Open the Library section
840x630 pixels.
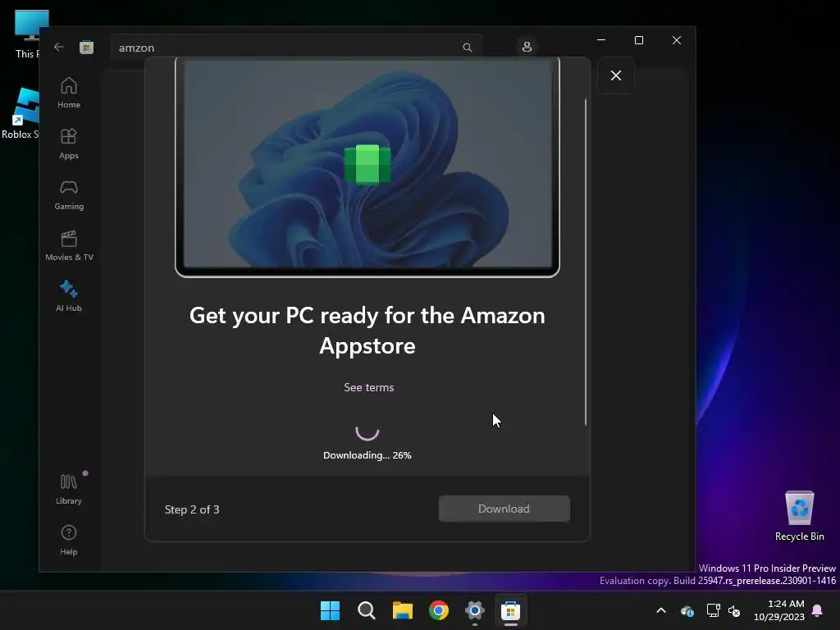(69, 489)
